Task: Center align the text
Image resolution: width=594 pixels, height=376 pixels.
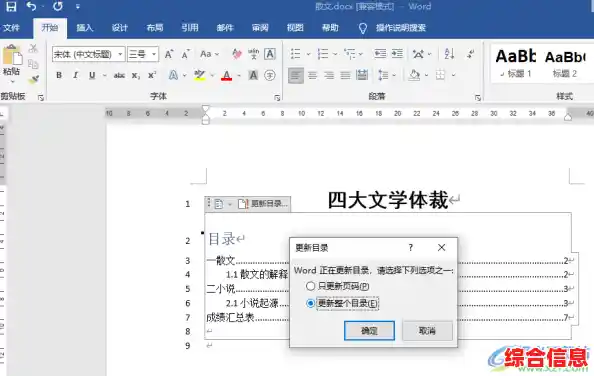Action: point(313,75)
